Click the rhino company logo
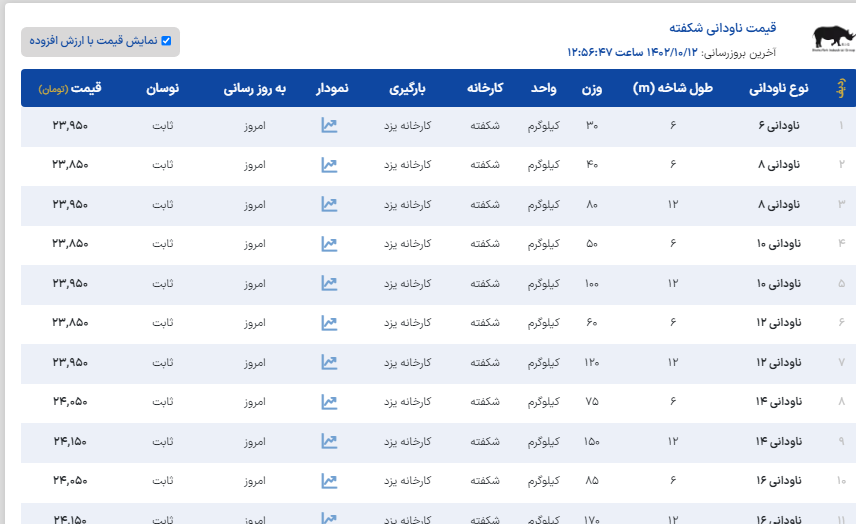 coord(828,38)
